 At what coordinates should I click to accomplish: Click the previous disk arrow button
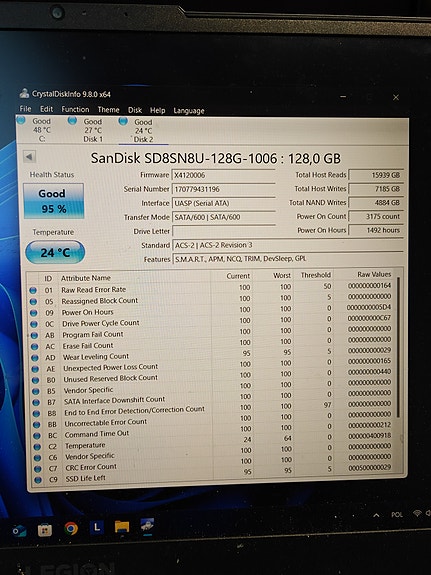pyautogui.click(x=29, y=157)
